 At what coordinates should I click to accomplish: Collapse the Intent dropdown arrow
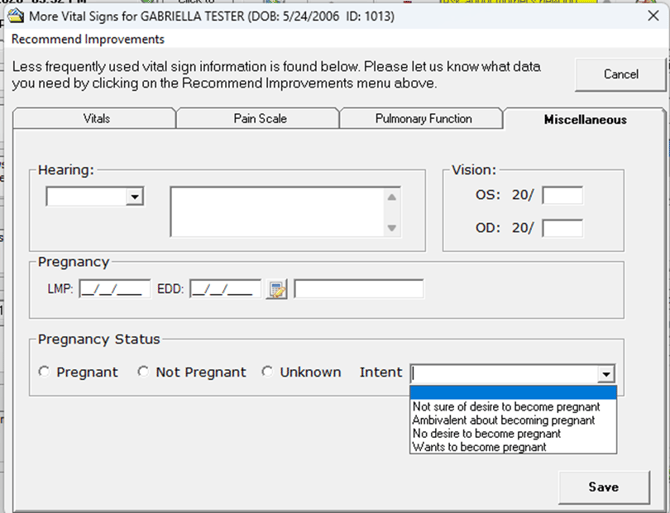(606, 373)
